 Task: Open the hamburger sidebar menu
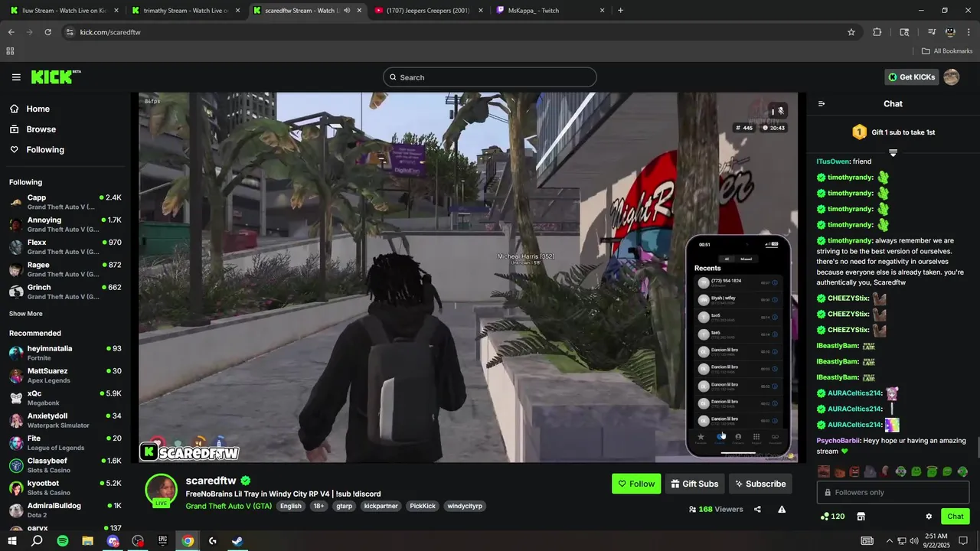point(16,77)
